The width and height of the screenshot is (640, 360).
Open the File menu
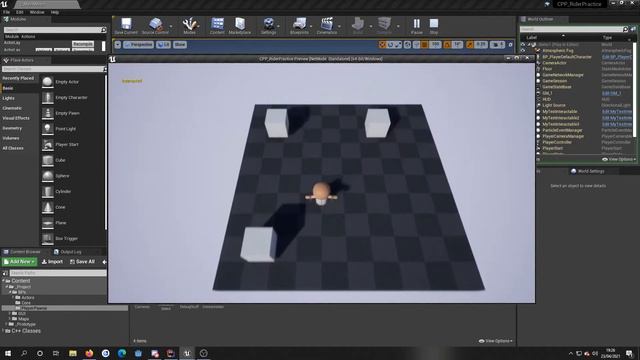point(7,12)
